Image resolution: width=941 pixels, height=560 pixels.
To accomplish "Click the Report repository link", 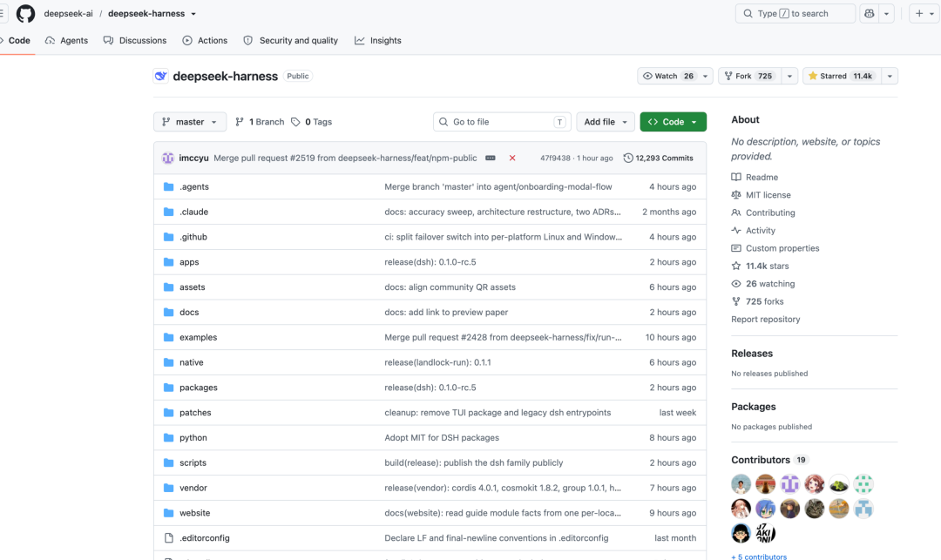I will click(x=765, y=319).
